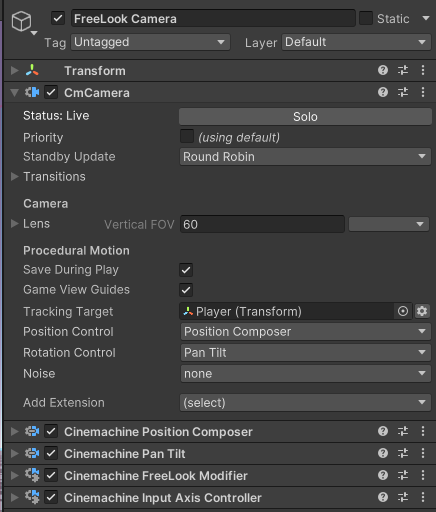
Task: Open the Rotation Control dropdown
Action: 306,353
